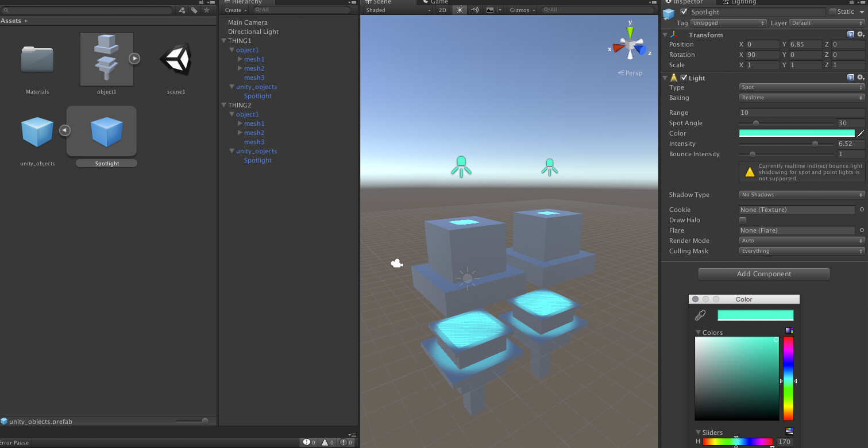Image resolution: width=868 pixels, height=448 pixels.
Task: Toggle scene audio with the speaker icon
Action: (474, 10)
